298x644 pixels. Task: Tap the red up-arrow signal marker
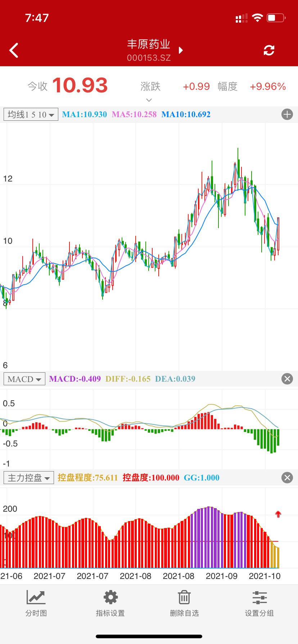click(278, 514)
